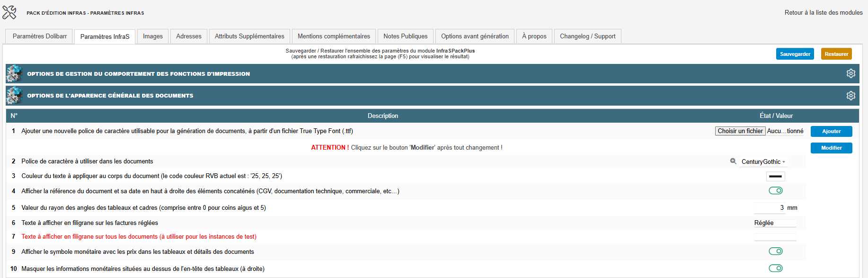Expand options de gestion des fonctions d'impression section
868x278 pixels.
coord(432,73)
